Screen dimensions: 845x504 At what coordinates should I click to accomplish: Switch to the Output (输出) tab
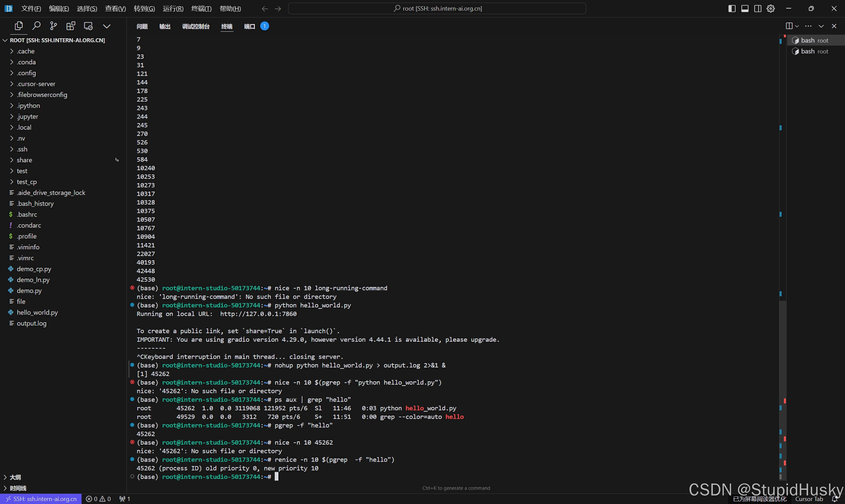(x=165, y=26)
